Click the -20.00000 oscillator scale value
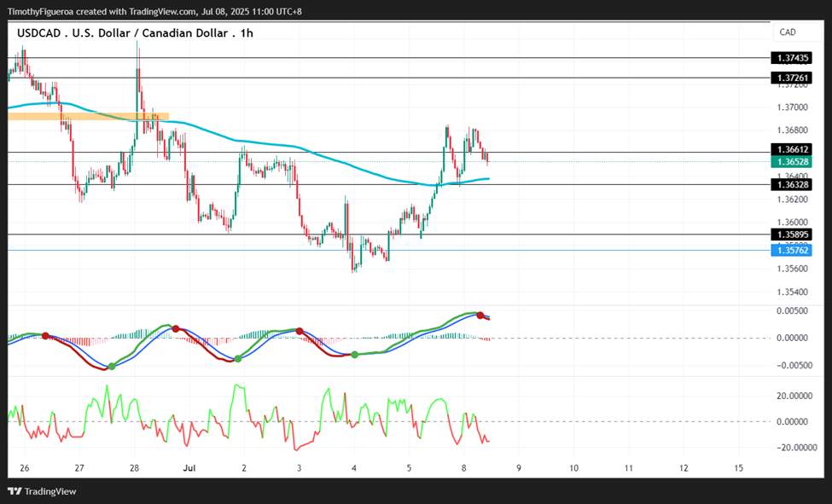 794,447
